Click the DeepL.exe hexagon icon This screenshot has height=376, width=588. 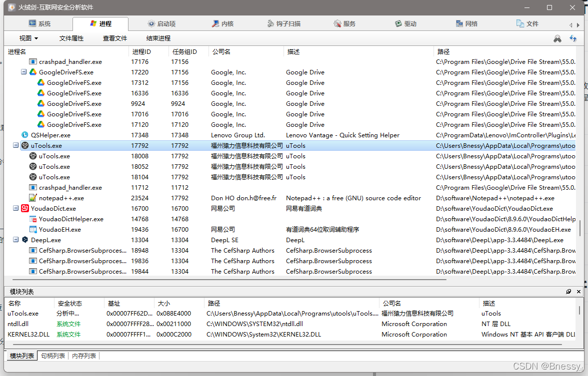coord(25,240)
